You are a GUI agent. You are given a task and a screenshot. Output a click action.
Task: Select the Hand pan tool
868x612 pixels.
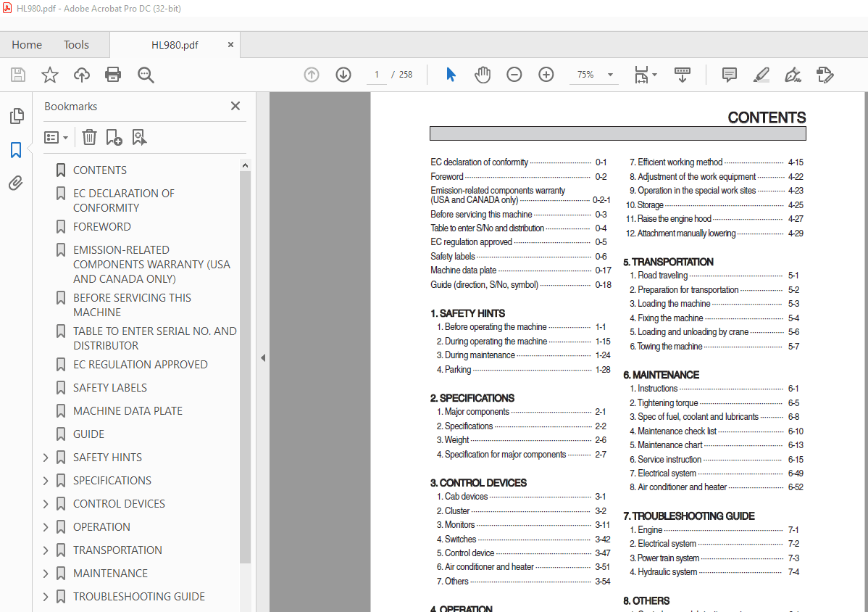483,75
